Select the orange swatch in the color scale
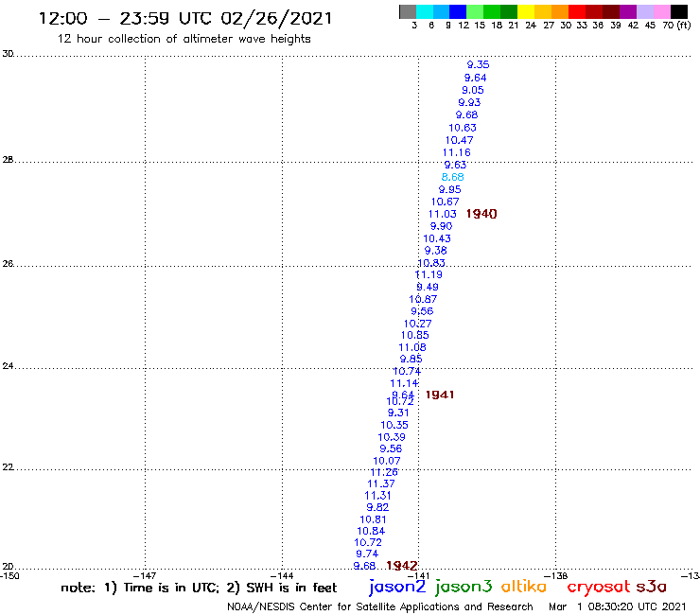Image resolution: width=700 pixels, height=615 pixels. click(x=560, y=11)
